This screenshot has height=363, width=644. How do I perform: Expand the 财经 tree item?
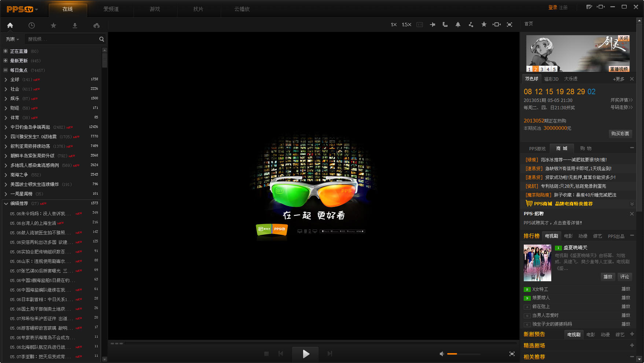(6, 108)
